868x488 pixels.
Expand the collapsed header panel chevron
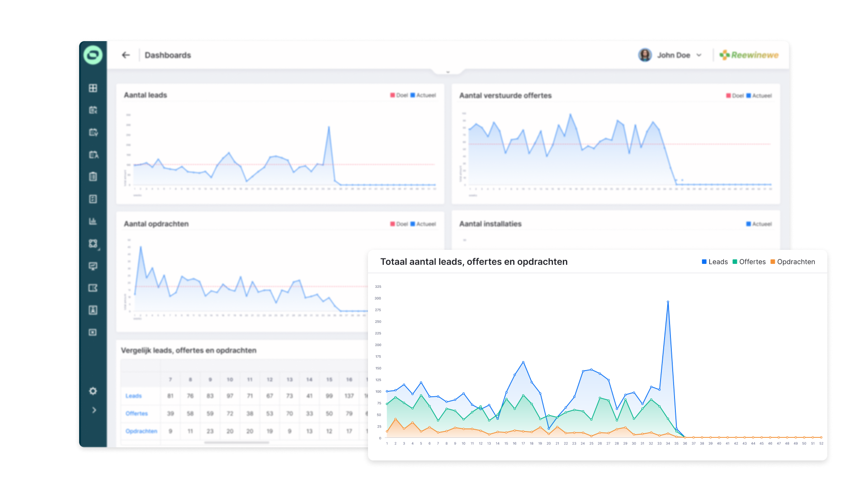(x=448, y=72)
